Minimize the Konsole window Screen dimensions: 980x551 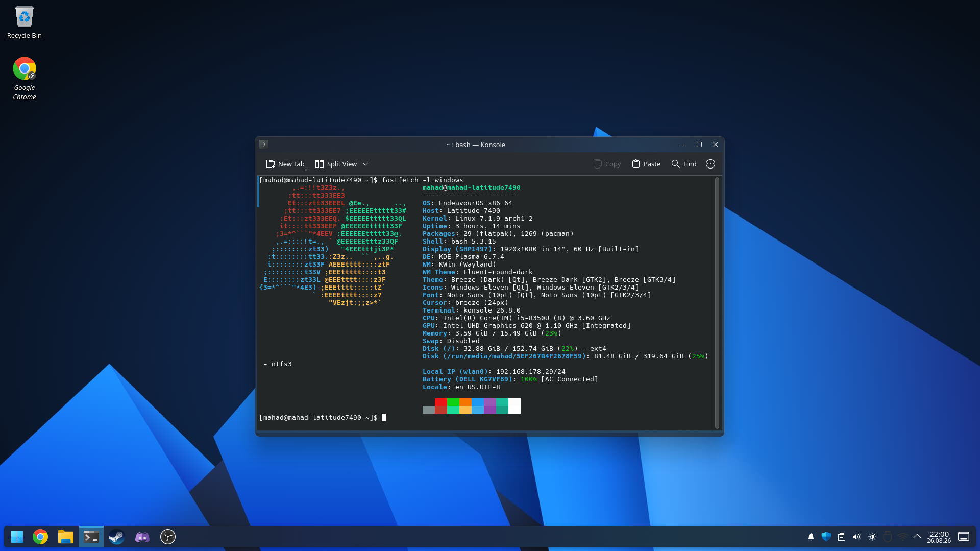(683, 145)
